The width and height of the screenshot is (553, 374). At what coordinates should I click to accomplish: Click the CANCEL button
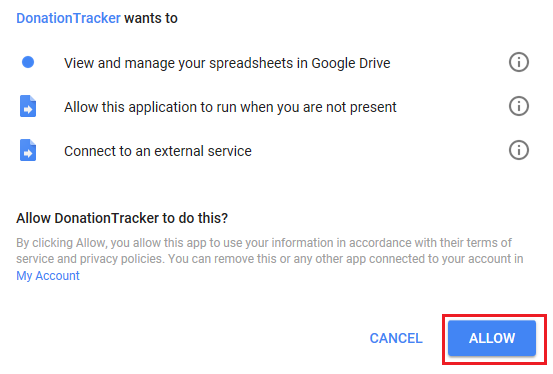[396, 338]
